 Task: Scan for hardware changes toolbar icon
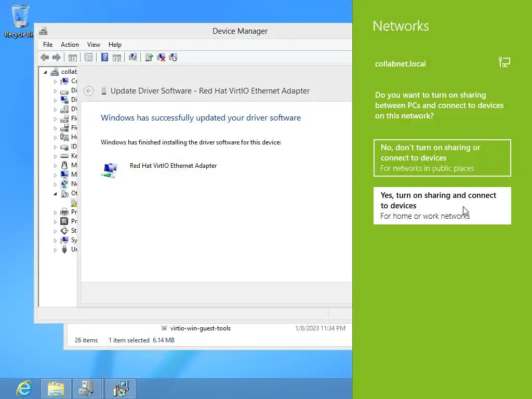click(133, 57)
